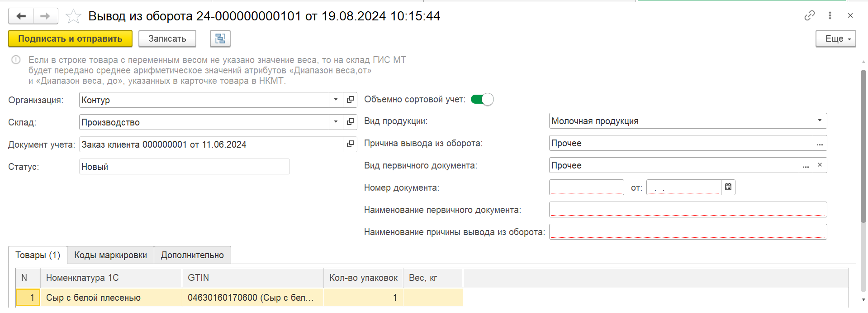Screen dimensions: 868x313
Task: Click the vertical scrollbar on the right
Action: tap(863, 145)
